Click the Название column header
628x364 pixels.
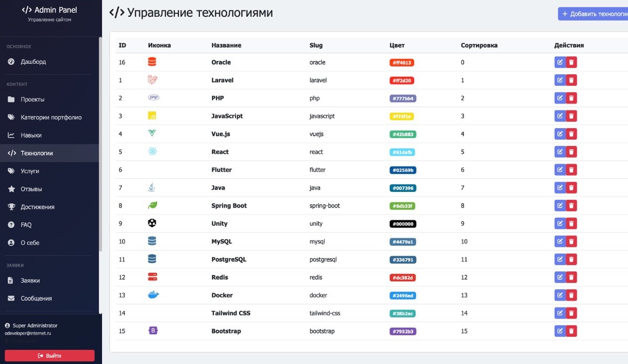(x=226, y=45)
